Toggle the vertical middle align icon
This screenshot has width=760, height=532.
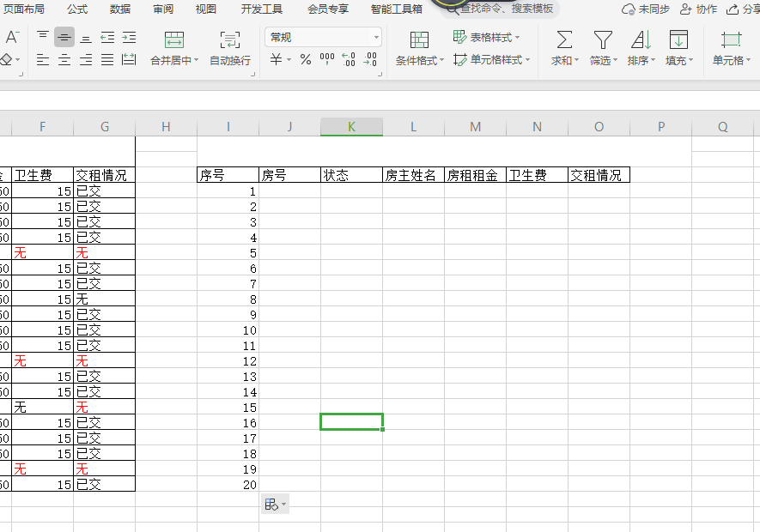[64, 37]
